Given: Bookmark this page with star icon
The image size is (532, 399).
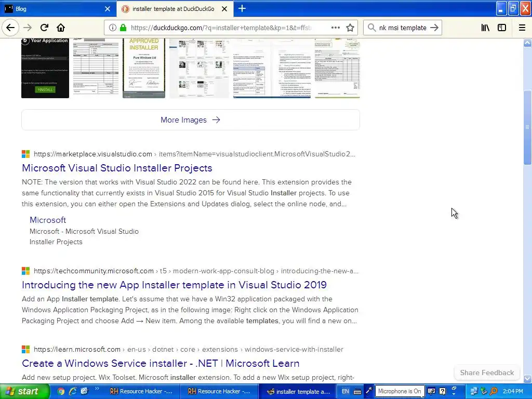Looking at the screenshot, I should [x=350, y=28].
